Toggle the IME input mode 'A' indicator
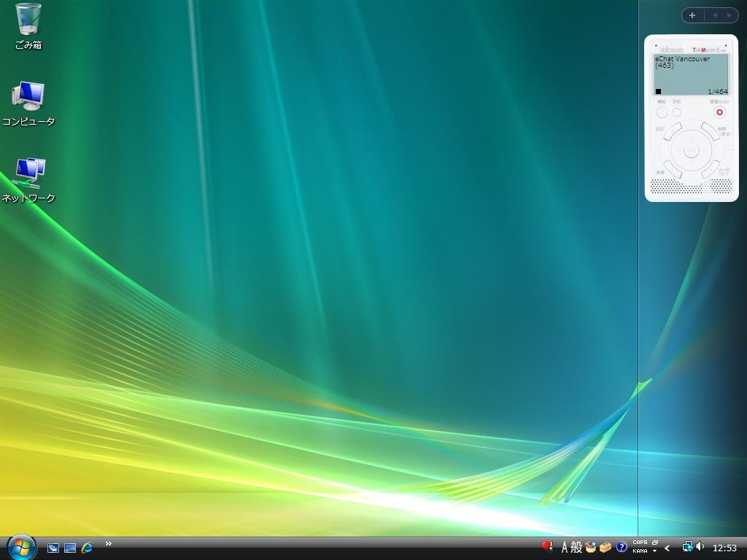The height and width of the screenshot is (560, 747). click(564, 548)
